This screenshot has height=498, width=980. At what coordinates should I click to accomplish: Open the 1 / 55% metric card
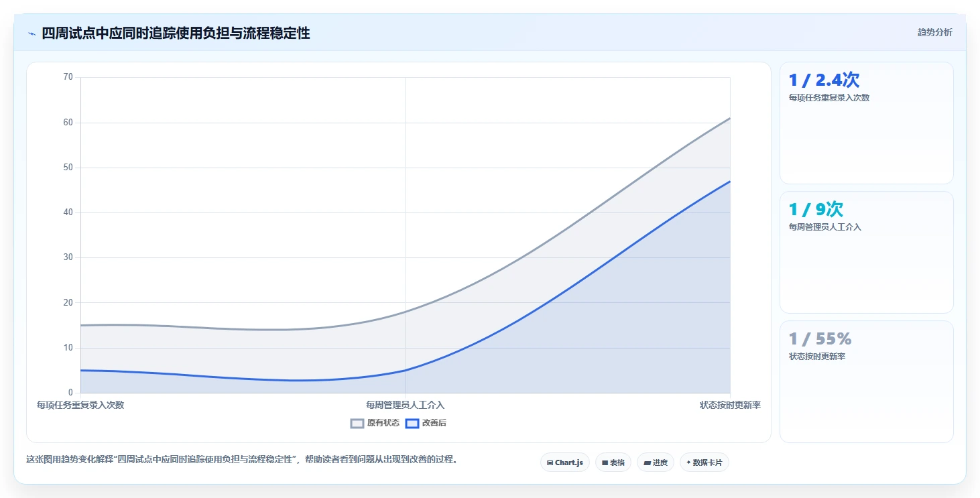point(866,381)
